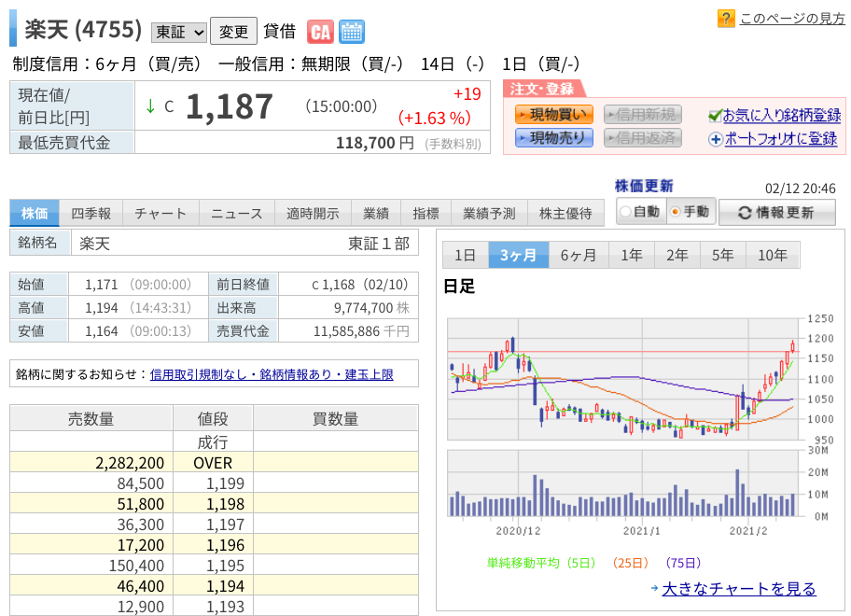Switch to the 指標 tab
The image size is (851, 616).
[x=426, y=214]
